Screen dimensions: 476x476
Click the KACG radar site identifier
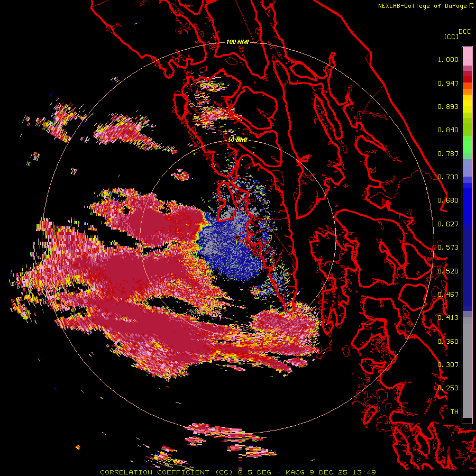click(295, 472)
